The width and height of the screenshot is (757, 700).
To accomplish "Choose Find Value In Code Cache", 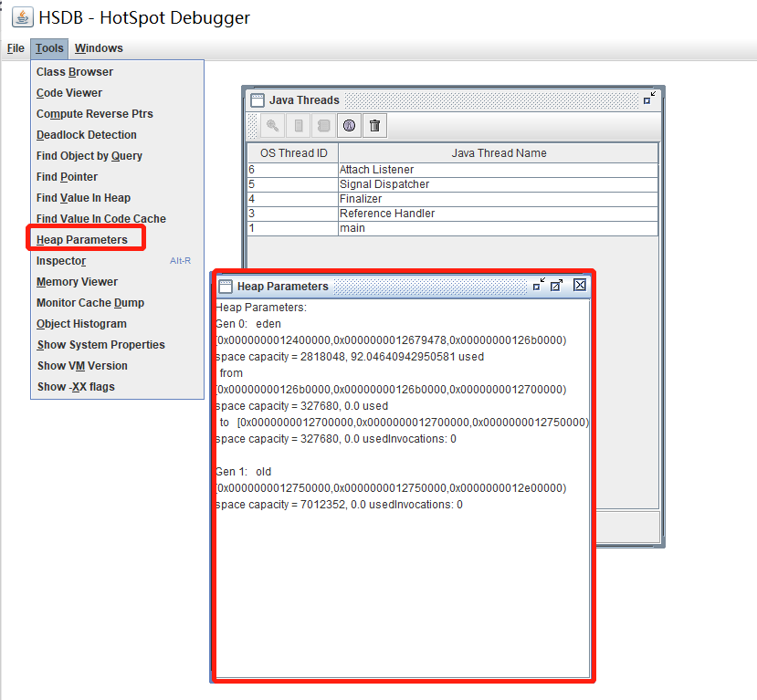I will [117, 218].
